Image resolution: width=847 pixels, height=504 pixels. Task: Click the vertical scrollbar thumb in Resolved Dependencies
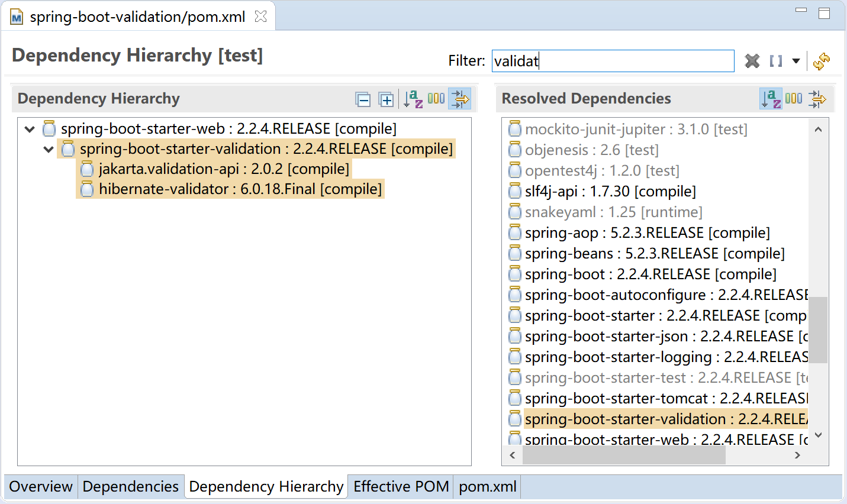[x=818, y=329]
